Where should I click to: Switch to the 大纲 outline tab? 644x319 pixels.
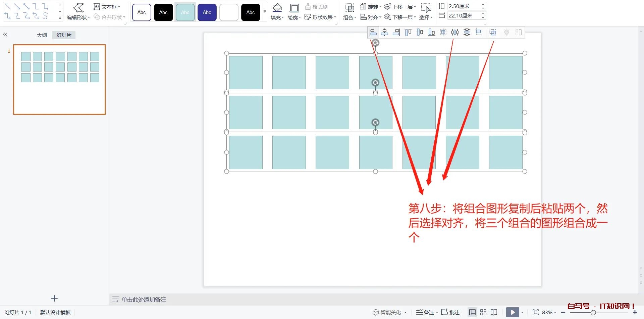[x=42, y=35]
